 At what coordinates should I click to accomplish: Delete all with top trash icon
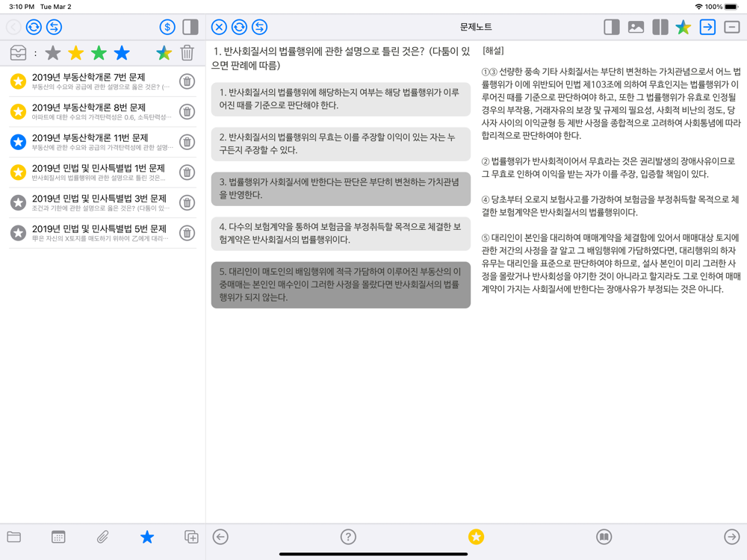coord(187,53)
